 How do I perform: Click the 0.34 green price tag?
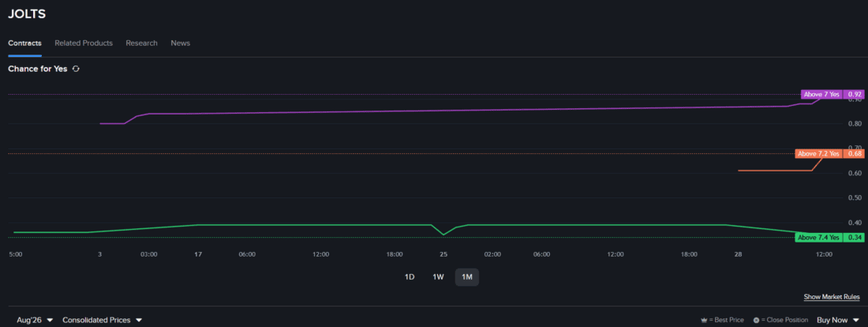(855, 237)
